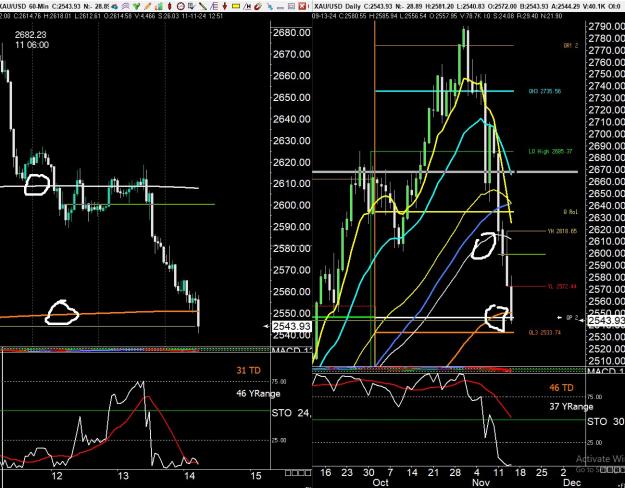Click the 'Nov' month label on Daily axis

[x=481, y=482]
